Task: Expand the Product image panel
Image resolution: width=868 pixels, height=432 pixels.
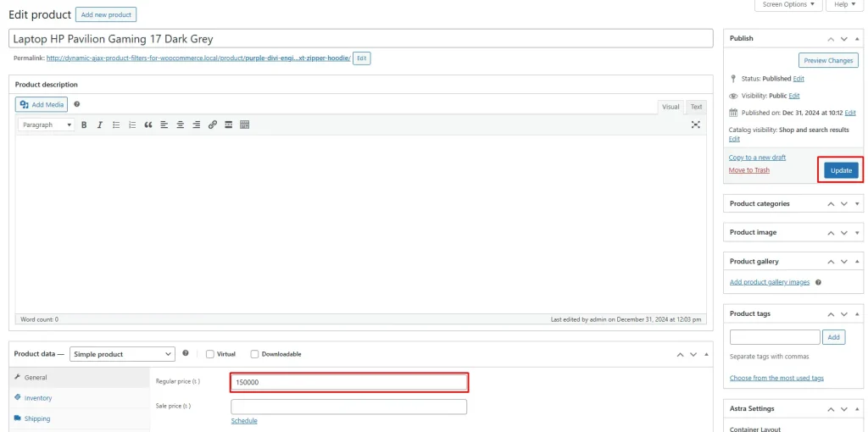Action: (857, 233)
